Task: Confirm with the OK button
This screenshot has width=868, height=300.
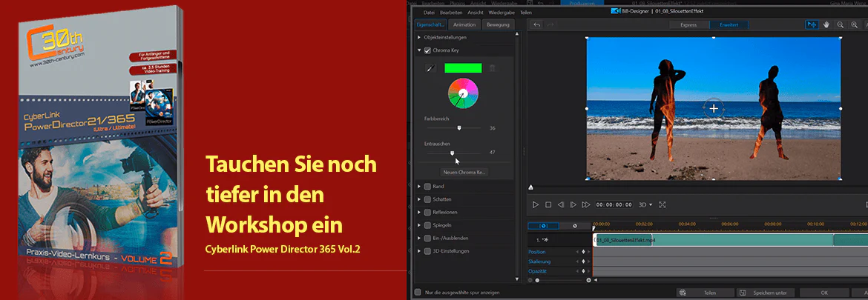Action: click(x=824, y=293)
